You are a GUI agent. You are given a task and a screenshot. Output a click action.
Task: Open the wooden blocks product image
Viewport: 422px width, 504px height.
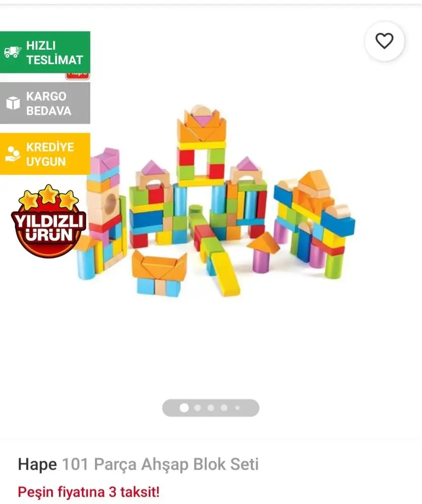[x=215, y=201]
